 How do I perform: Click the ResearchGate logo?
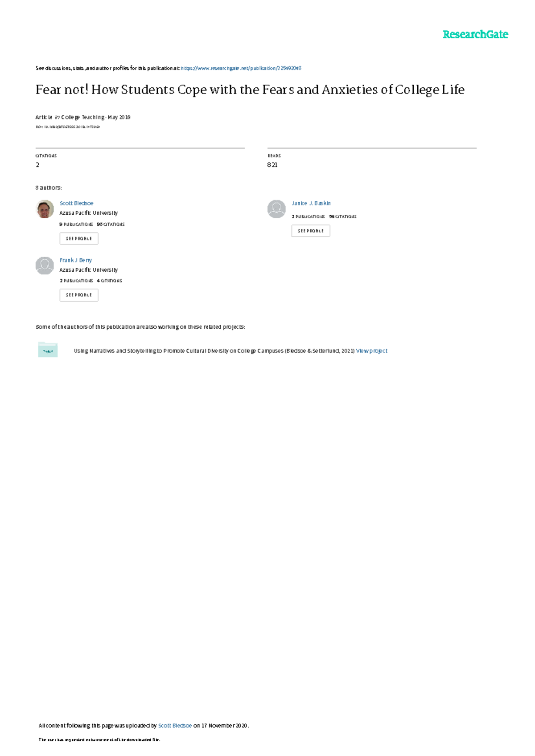pos(475,34)
